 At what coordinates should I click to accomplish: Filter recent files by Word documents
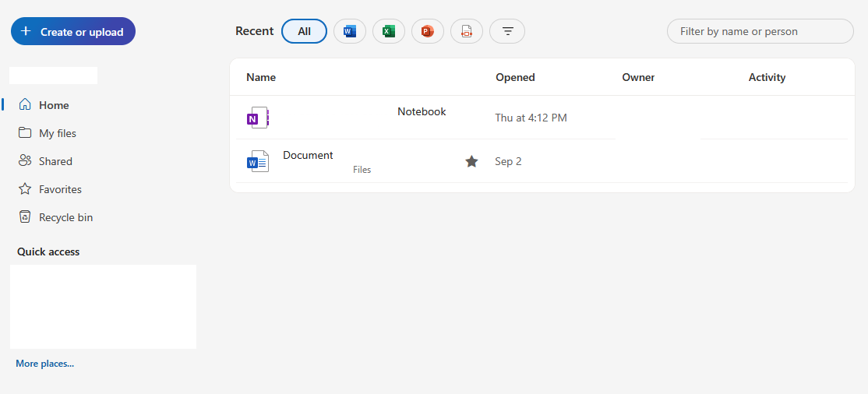click(x=349, y=31)
